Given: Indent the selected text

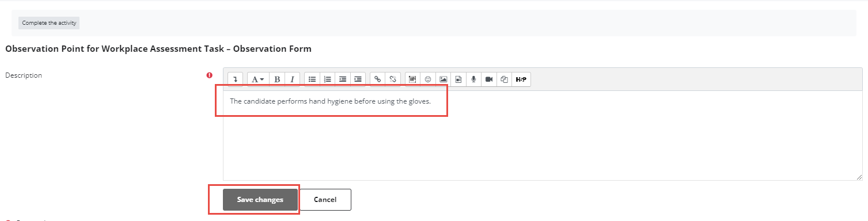Looking at the screenshot, I should (358, 79).
